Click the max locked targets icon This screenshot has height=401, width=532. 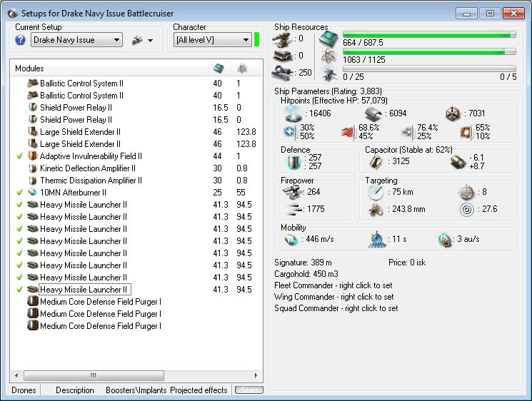coord(466,193)
